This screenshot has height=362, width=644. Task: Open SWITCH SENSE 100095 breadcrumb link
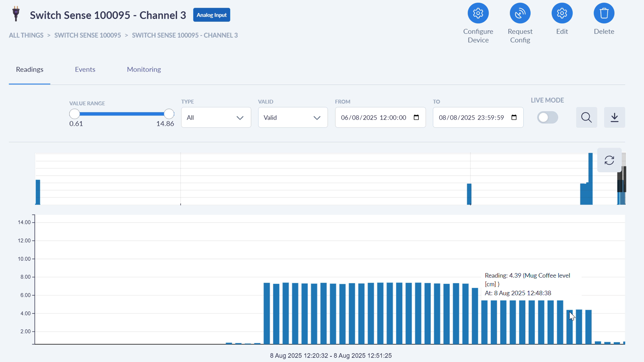(87, 35)
